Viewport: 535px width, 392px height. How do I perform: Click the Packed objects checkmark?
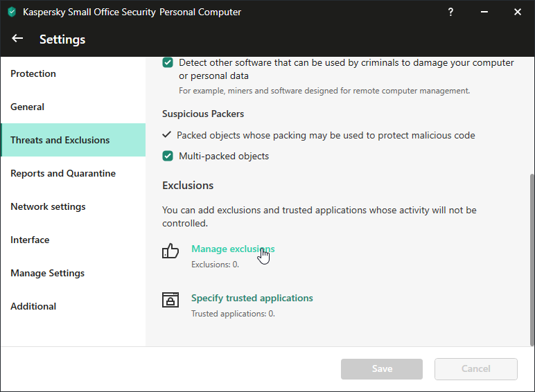click(x=166, y=134)
